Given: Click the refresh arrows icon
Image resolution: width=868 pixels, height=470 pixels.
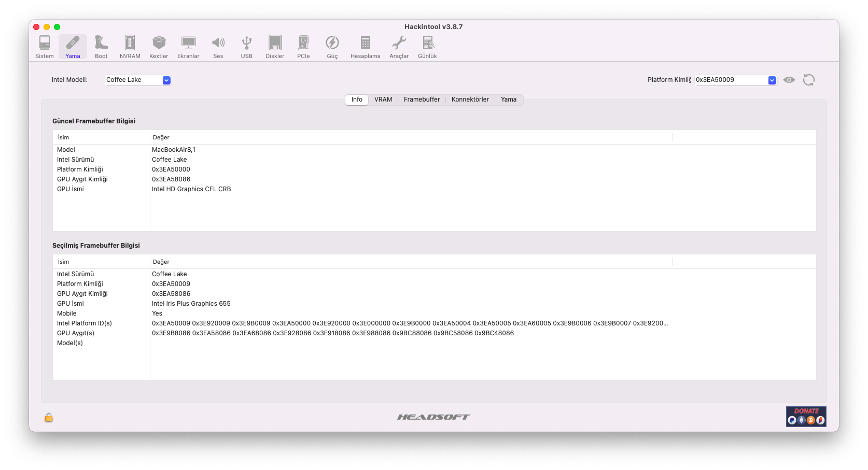Looking at the screenshot, I should tap(809, 80).
